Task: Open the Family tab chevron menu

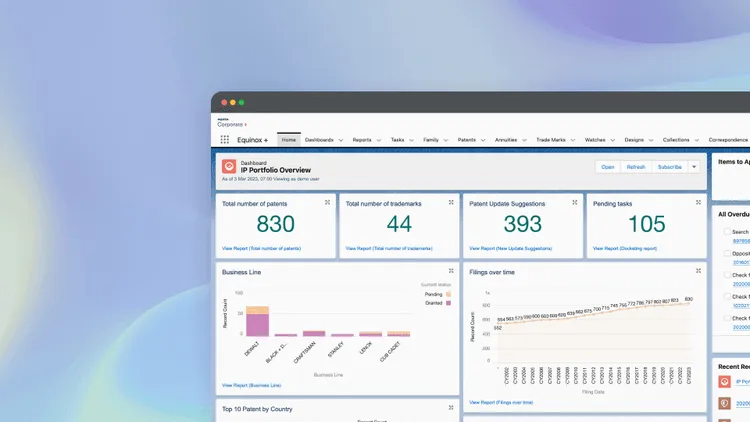Action: coord(446,140)
